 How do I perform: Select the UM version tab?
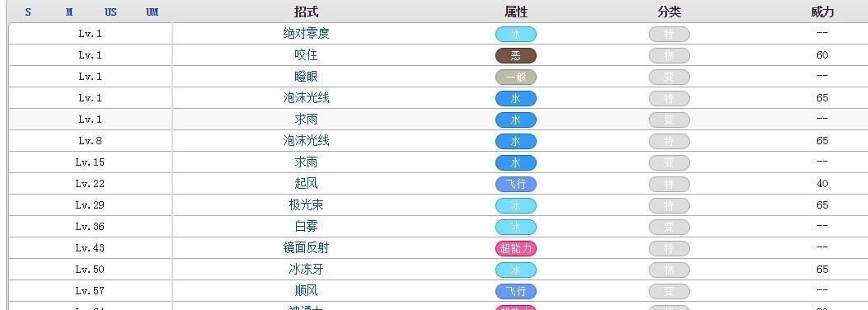click(152, 12)
